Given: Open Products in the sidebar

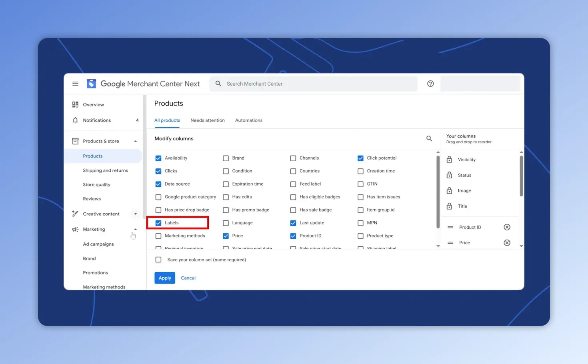Looking at the screenshot, I should [x=103, y=156].
